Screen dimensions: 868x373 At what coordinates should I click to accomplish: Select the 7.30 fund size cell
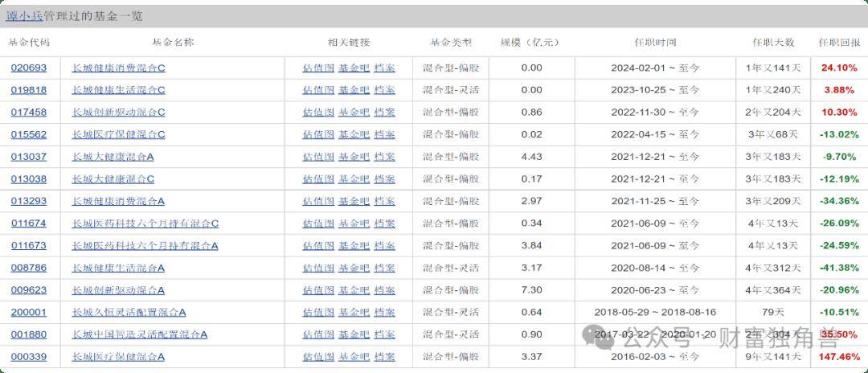(x=532, y=290)
